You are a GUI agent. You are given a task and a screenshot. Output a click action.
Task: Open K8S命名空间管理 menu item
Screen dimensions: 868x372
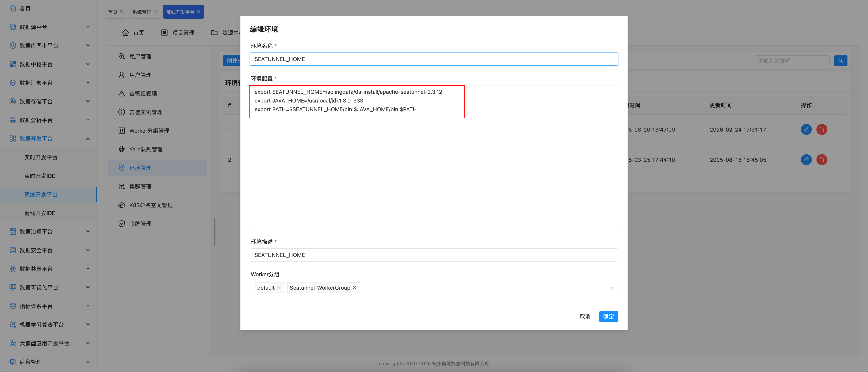(151, 205)
